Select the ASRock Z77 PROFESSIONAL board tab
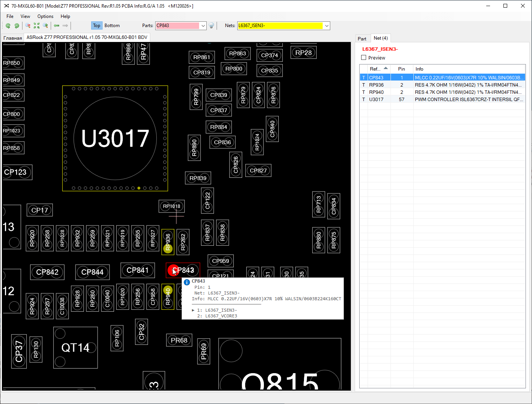This screenshot has height=404, width=532. point(87,37)
